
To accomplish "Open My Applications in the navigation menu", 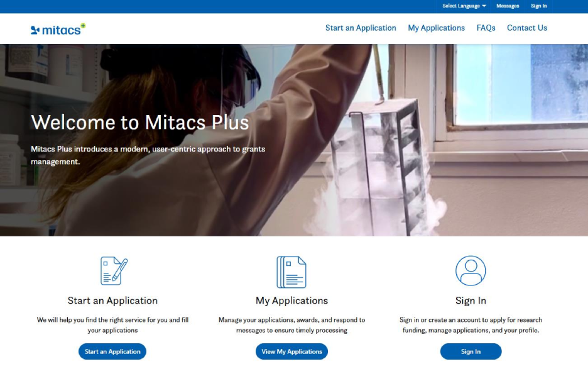I will point(436,28).
